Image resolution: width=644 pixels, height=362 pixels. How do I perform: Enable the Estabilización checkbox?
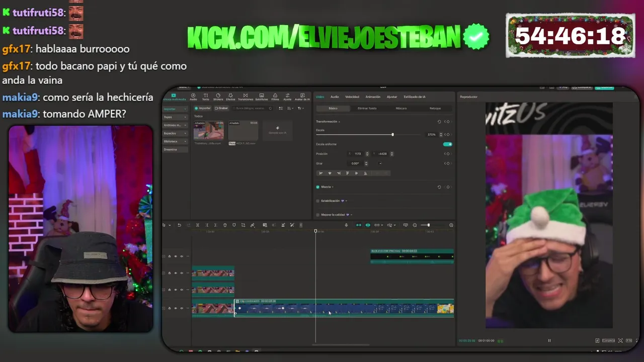(317, 201)
